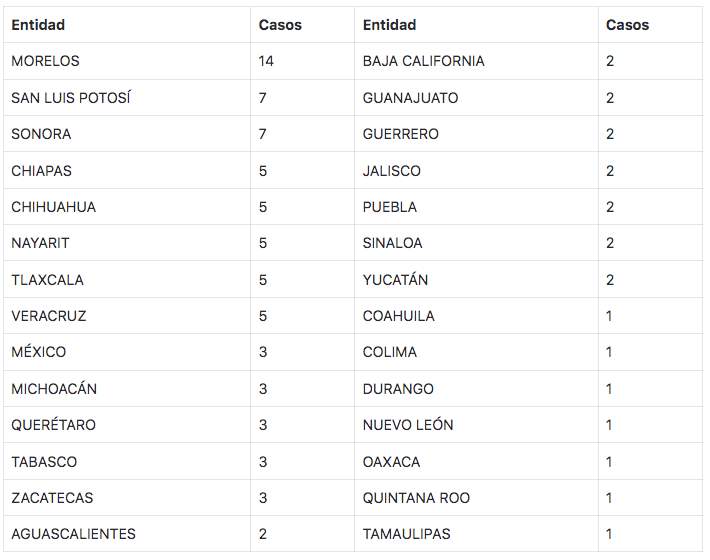Select the SONORA row entry
This screenshot has height=560, width=710.
42,134
